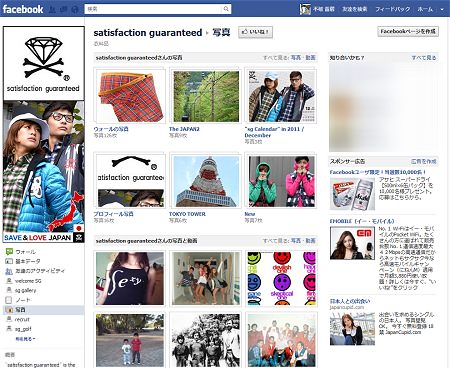Click フィードバック in the top navigation
Image resolution: width=450 pixels, height=369 pixels.
click(392, 9)
